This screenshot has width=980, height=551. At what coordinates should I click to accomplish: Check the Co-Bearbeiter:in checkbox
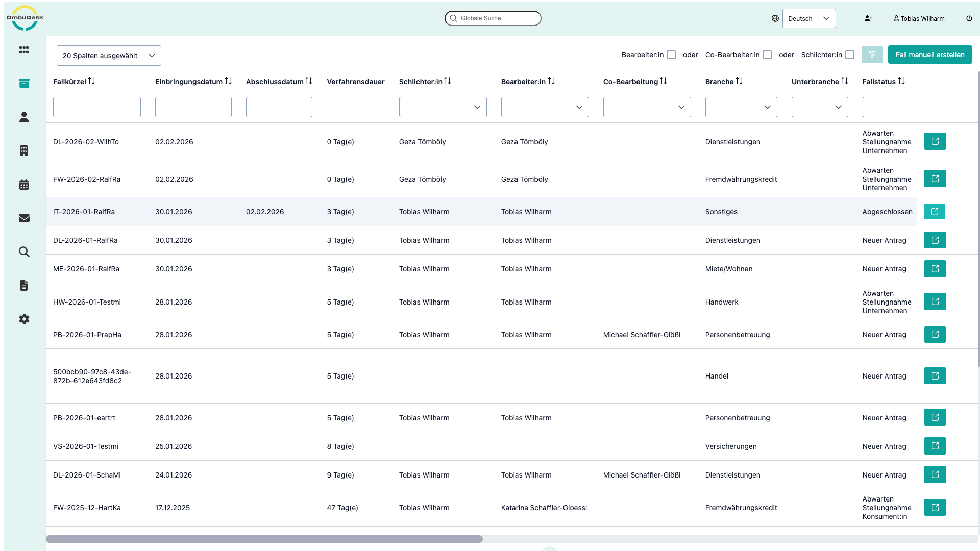tap(767, 55)
